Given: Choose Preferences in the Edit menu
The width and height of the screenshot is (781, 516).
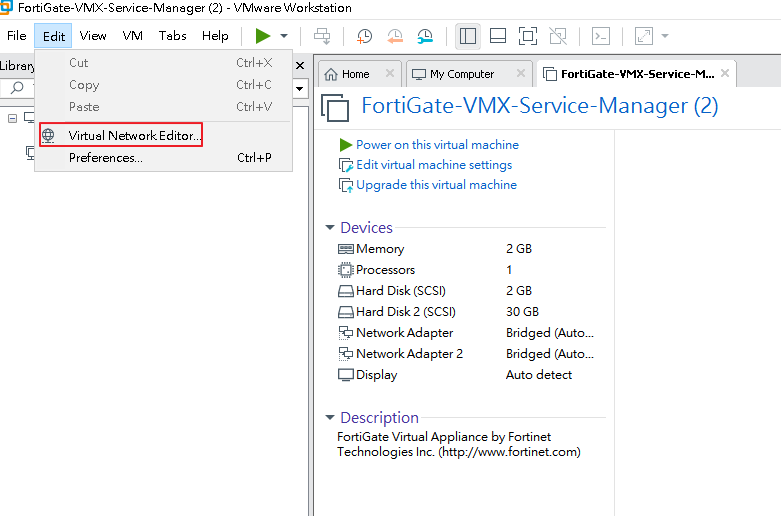Looking at the screenshot, I should (x=163, y=158).
